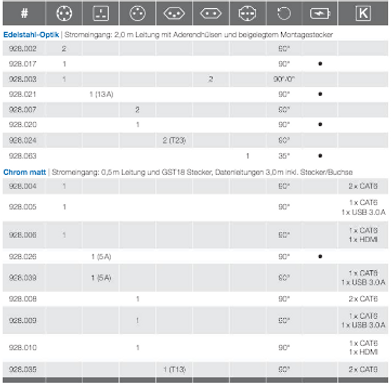Select article number 928.020
Image resolution: width=392 pixels, height=383 pixels.
[23, 125]
